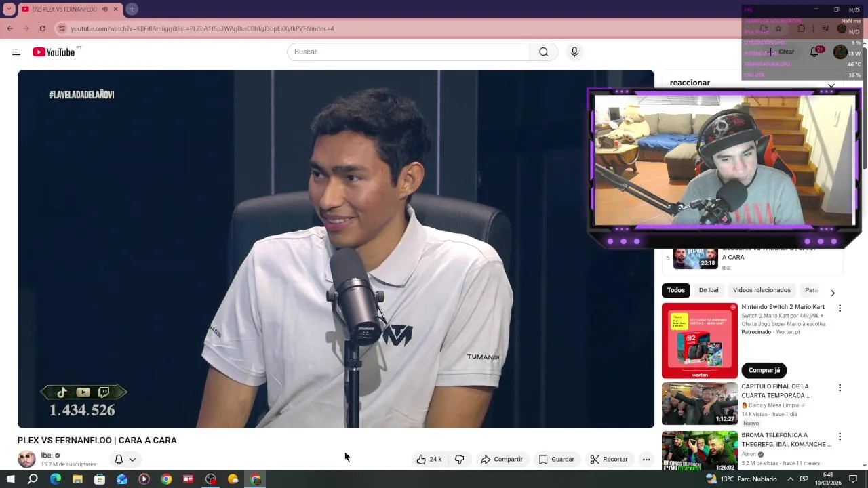This screenshot has height=488, width=868.
Task: Open Nintendo Switch 2 ad thumbnail
Action: click(x=699, y=340)
